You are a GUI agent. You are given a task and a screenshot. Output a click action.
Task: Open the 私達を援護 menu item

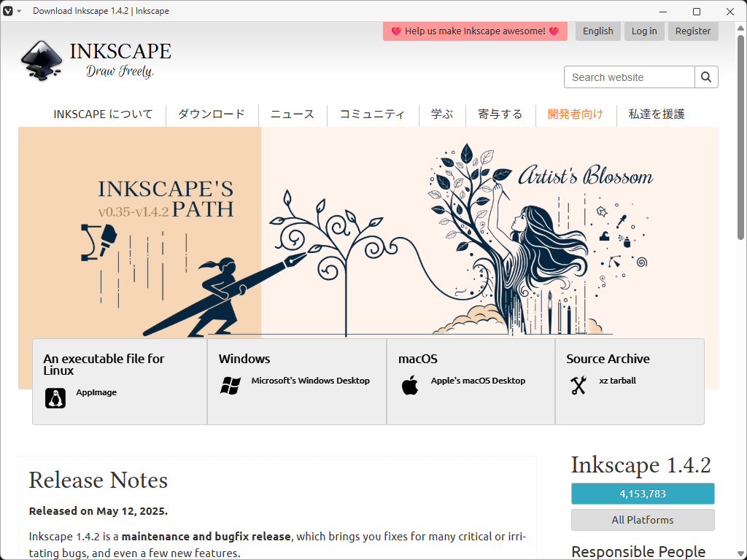(657, 114)
